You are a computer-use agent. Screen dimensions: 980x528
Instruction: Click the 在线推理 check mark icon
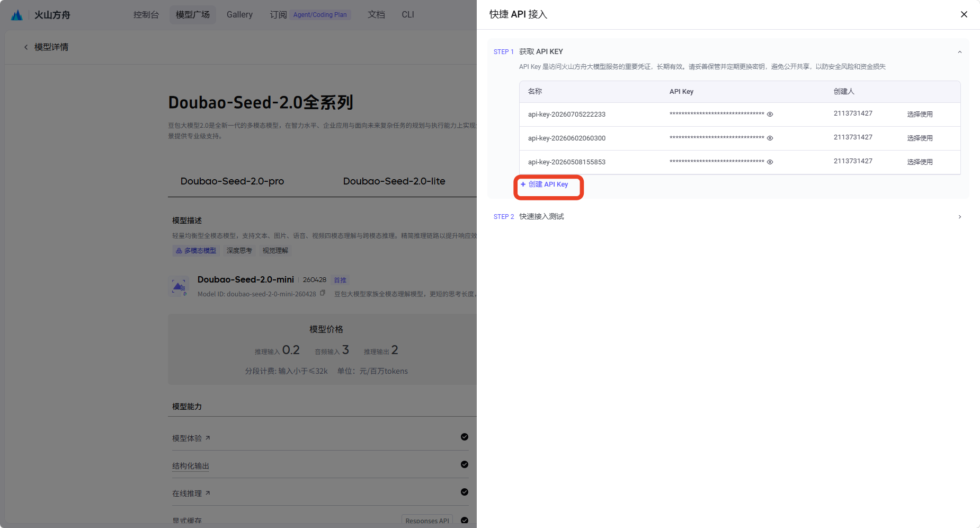tap(465, 492)
